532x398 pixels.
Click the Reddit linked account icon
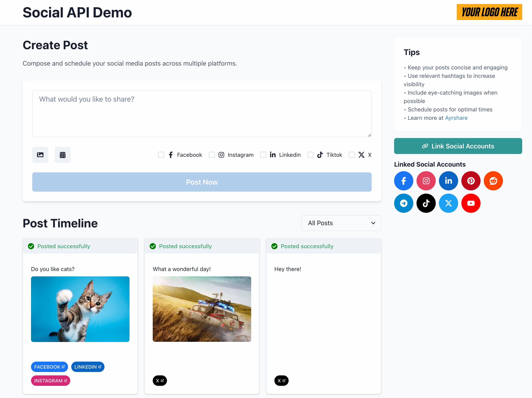[x=493, y=181]
